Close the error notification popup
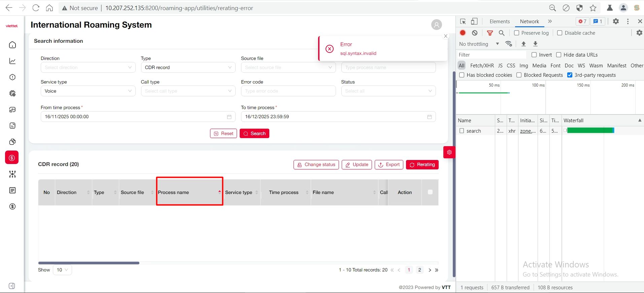644x293 pixels. [x=446, y=36]
